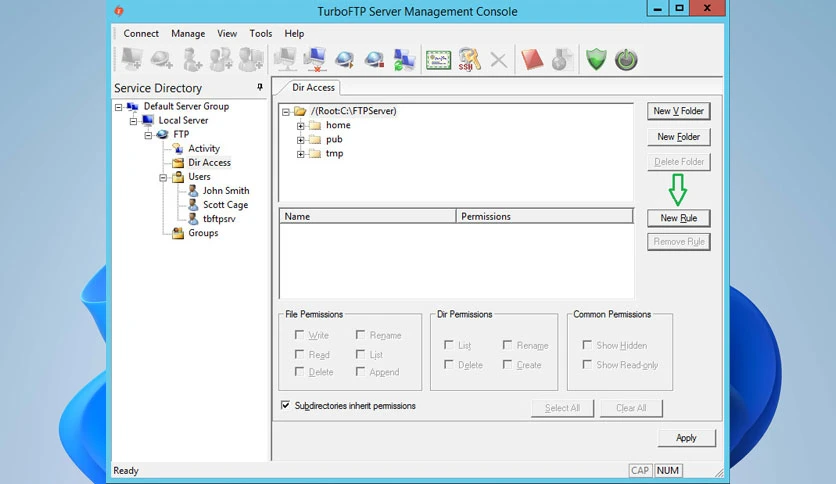Screen dimensions: 836x484
Task: Toggle the Read file permission checkbox
Action: tap(300, 354)
